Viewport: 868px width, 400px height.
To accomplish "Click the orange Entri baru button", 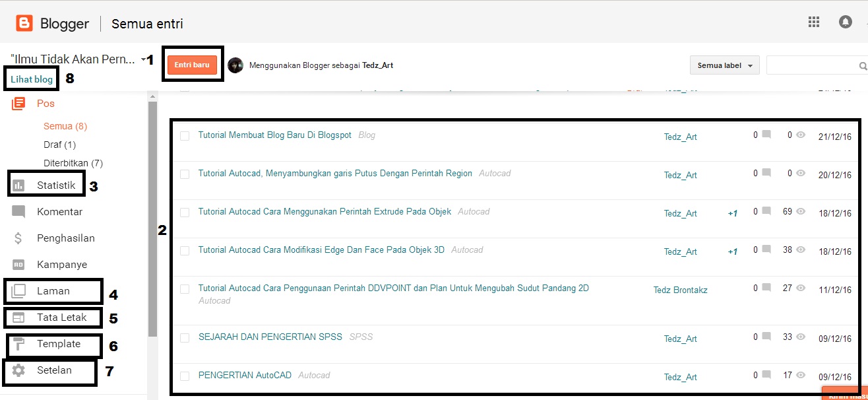I will pyautogui.click(x=192, y=65).
